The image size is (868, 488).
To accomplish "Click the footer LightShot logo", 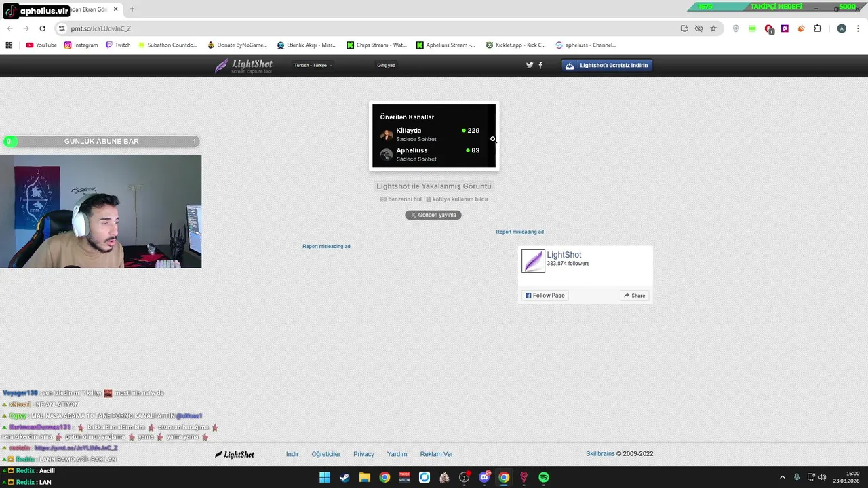I will tap(235, 454).
